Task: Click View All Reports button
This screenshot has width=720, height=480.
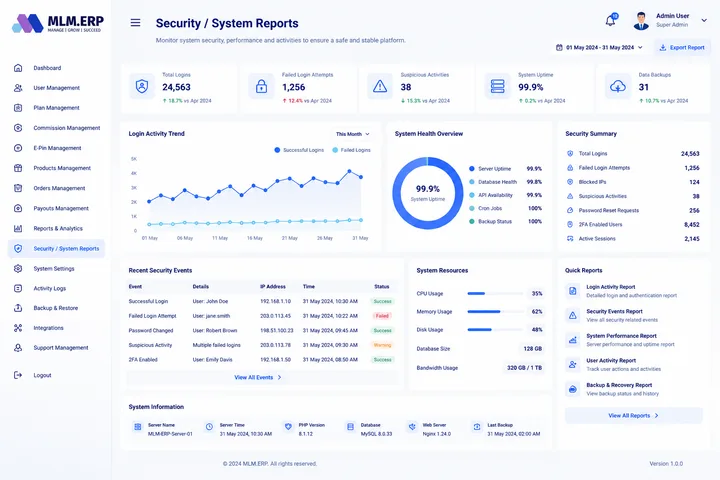Action: click(x=634, y=416)
